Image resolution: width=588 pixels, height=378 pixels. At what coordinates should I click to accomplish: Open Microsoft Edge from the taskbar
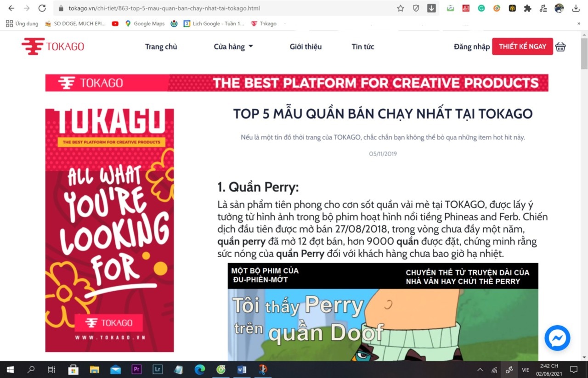[199, 369]
